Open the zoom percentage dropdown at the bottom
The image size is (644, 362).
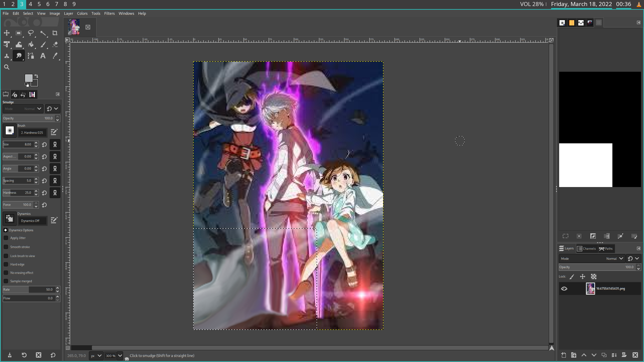point(113,356)
